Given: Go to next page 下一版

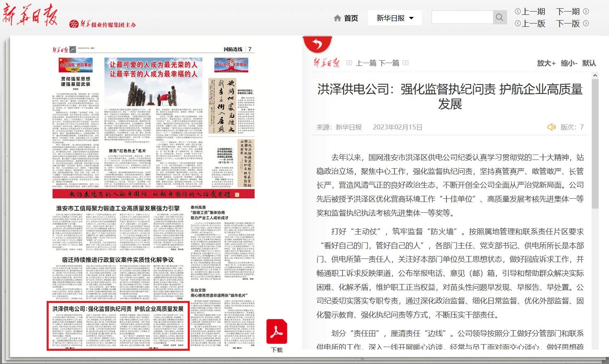Looking at the screenshot, I should click(x=568, y=23).
